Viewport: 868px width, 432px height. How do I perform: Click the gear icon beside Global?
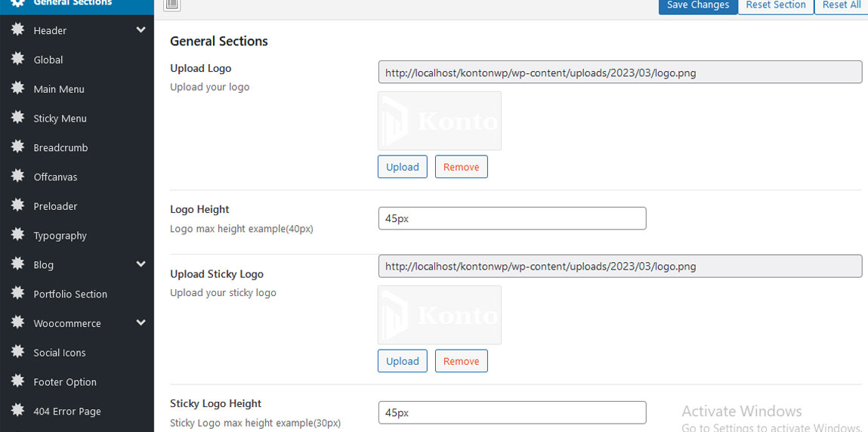click(17, 59)
